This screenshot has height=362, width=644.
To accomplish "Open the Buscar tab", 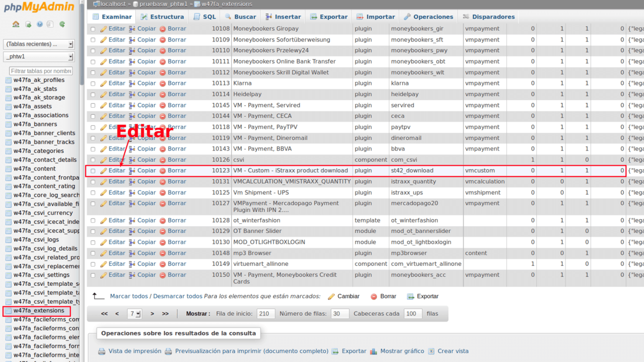I will coord(240,17).
